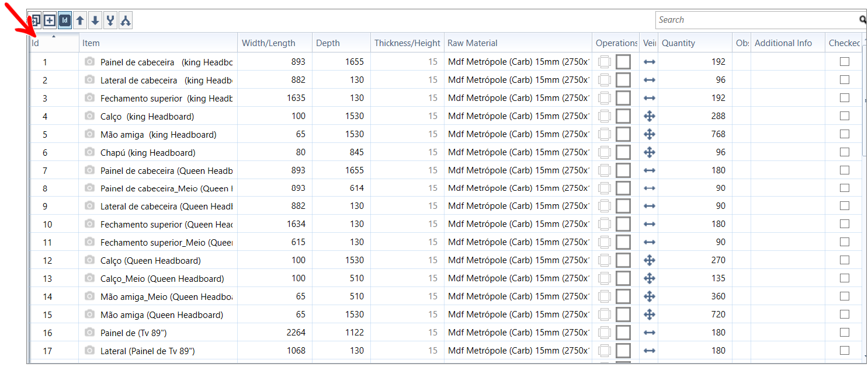Click the split rows toolbar icon
The width and height of the screenshot is (868, 367).
coord(126,20)
